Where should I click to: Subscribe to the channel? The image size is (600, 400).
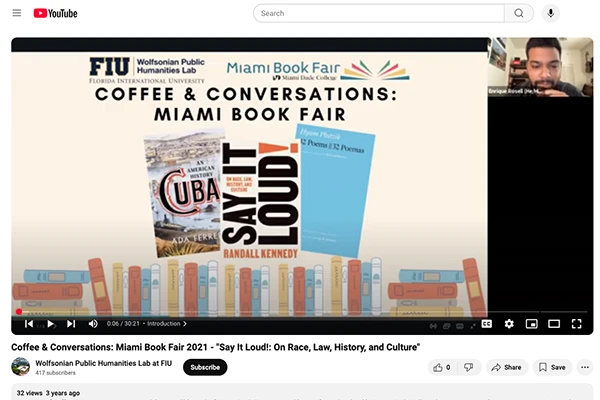point(205,367)
